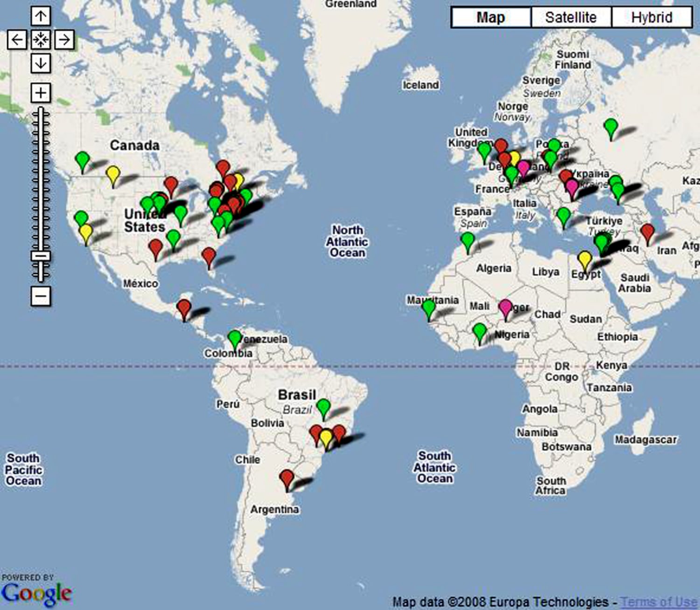700x610 pixels.
Task: Select the green marker in Colombia
Action: [x=235, y=339]
